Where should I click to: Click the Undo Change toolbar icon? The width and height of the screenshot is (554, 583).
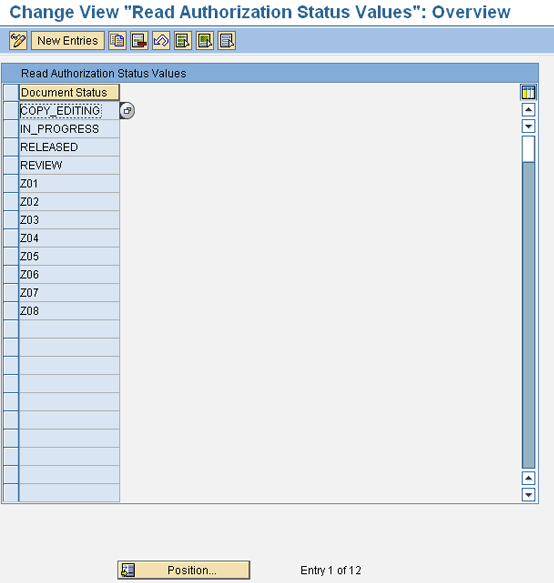pos(161,41)
